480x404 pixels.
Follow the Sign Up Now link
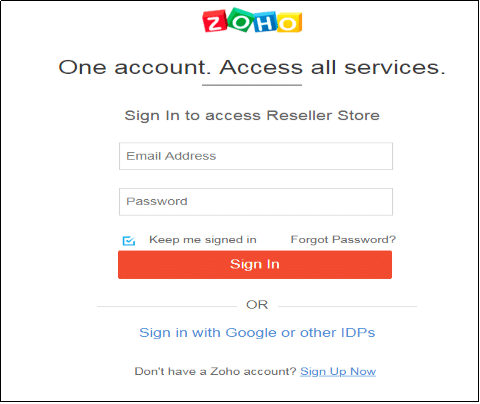[x=338, y=371]
